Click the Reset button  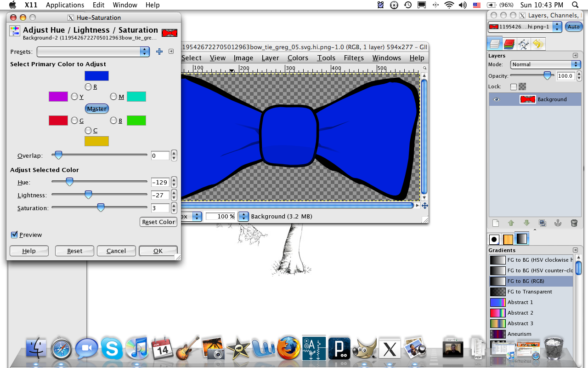point(74,251)
